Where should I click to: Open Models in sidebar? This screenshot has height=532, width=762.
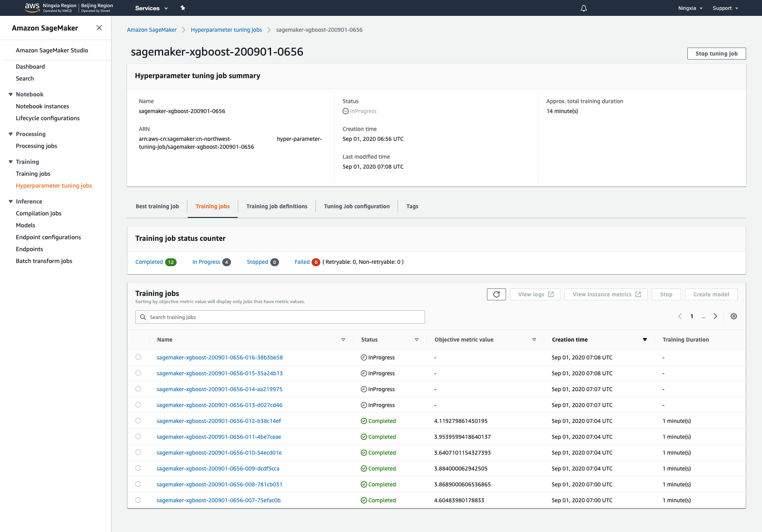25,225
